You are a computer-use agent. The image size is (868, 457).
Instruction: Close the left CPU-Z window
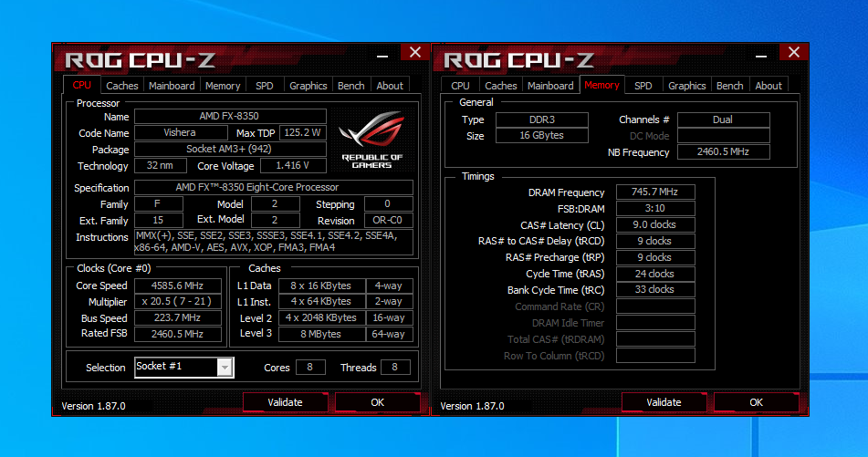tap(415, 53)
